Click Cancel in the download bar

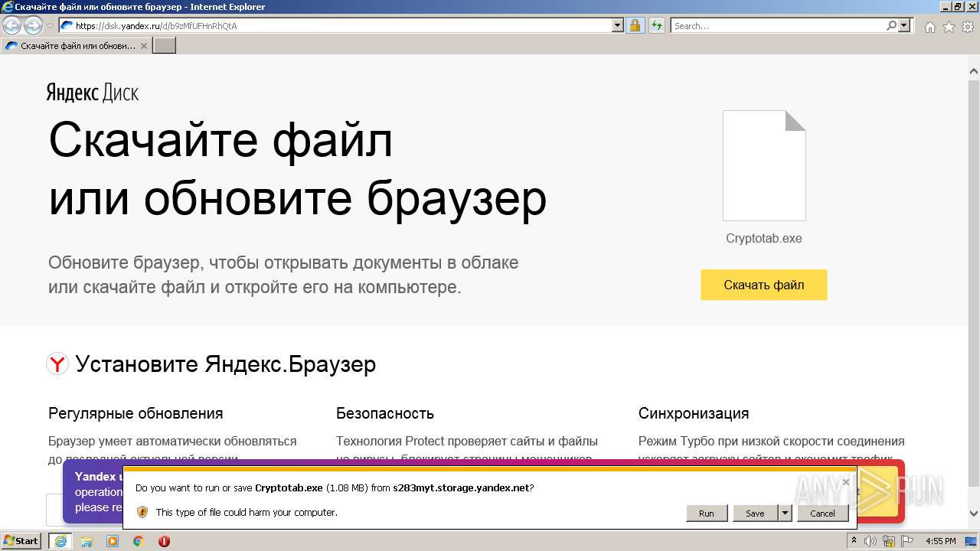tap(822, 513)
